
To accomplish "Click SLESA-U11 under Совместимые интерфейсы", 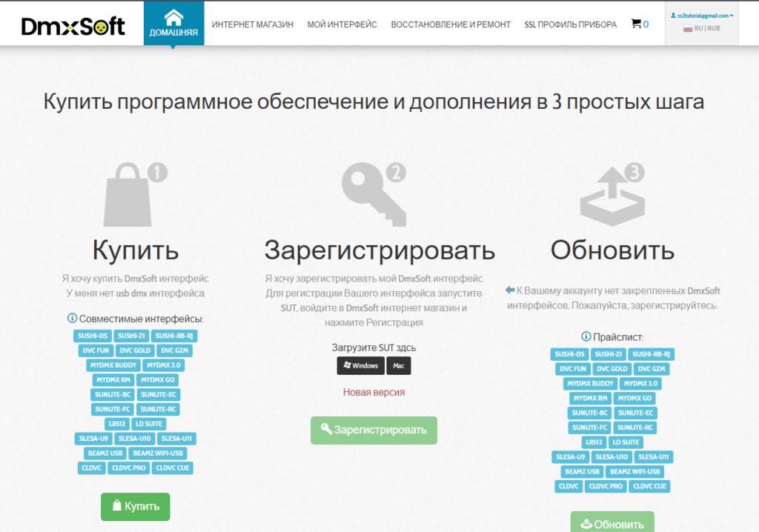I will (x=176, y=439).
